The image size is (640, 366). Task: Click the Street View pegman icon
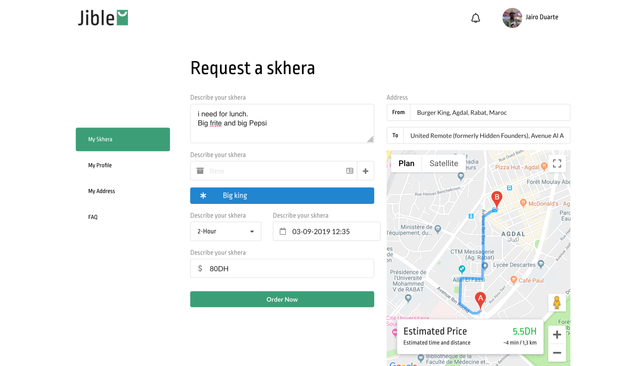click(x=557, y=303)
